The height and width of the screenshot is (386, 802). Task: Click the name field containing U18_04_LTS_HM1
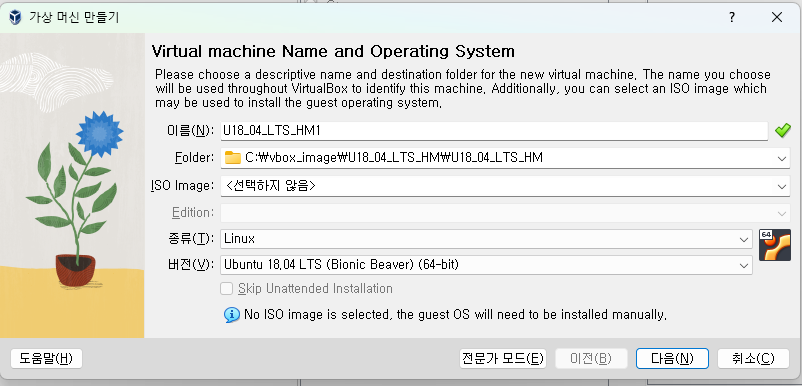click(494, 131)
